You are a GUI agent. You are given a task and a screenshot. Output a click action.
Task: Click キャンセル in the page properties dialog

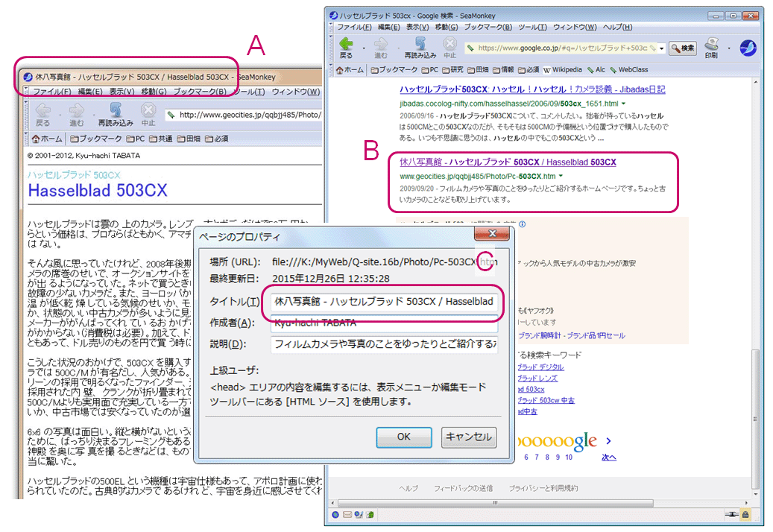pos(468,437)
